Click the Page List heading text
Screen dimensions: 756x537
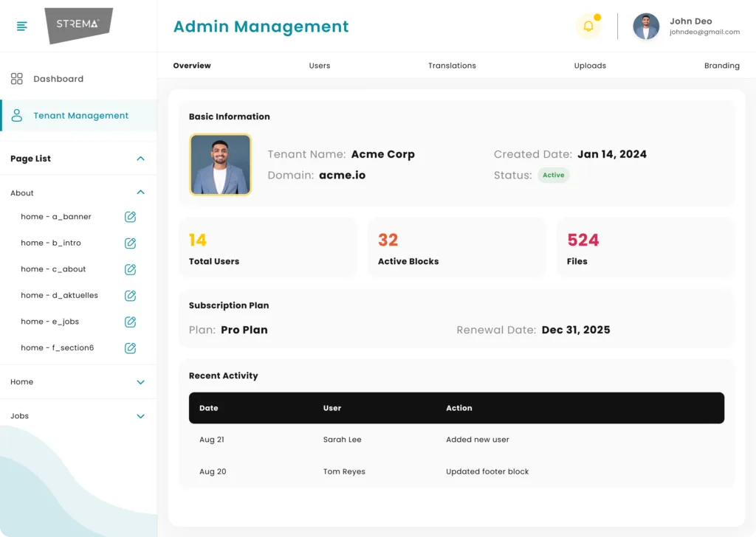pos(30,159)
